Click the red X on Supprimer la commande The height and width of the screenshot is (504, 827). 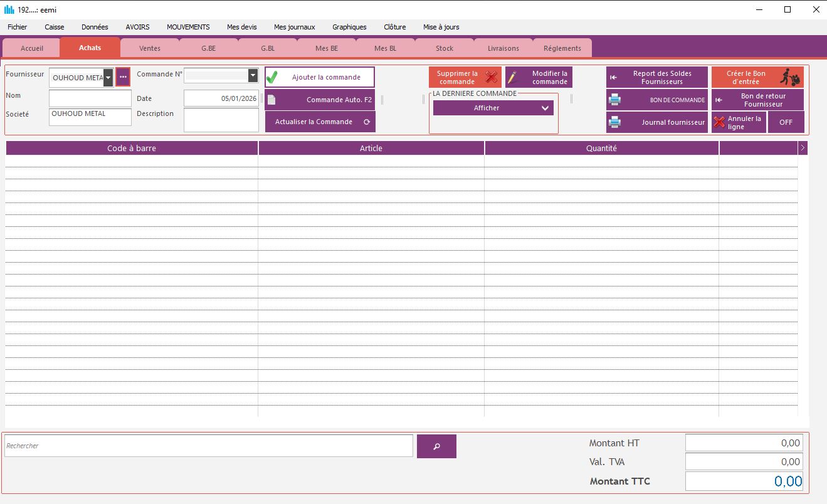[491, 78]
